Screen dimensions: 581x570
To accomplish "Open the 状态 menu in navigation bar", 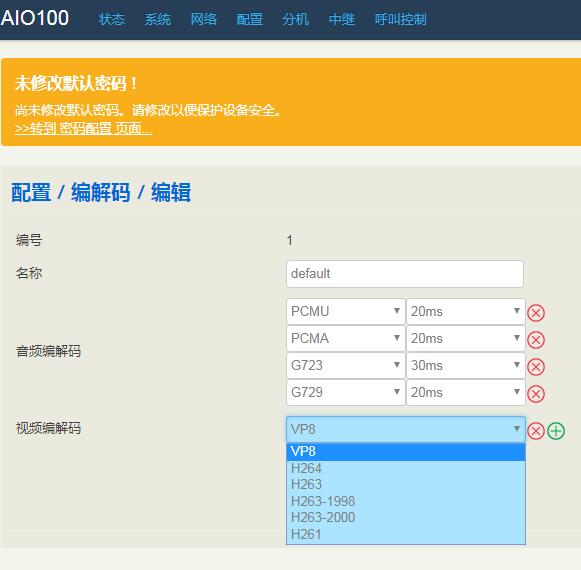I will point(112,19).
